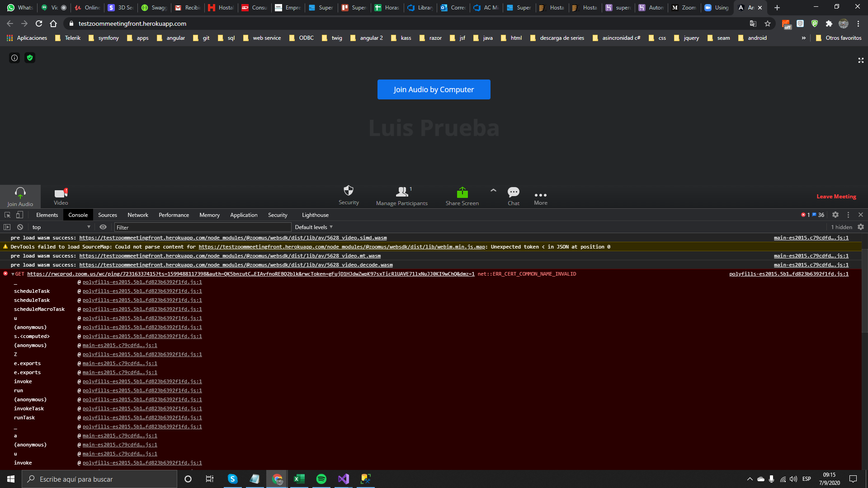This screenshot has width=868, height=488.
Task: Click the green Share Screen icon
Action: click(x=462, y=192)
